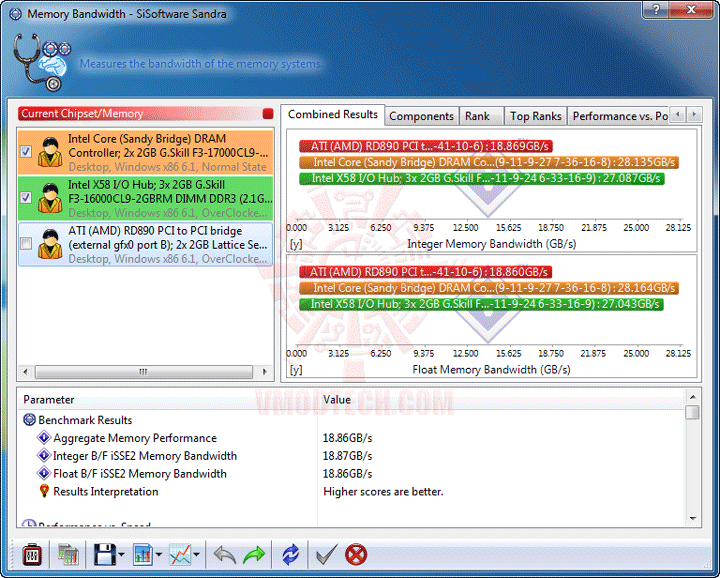Click the results panel scroll-down arrow

[693, 519]
